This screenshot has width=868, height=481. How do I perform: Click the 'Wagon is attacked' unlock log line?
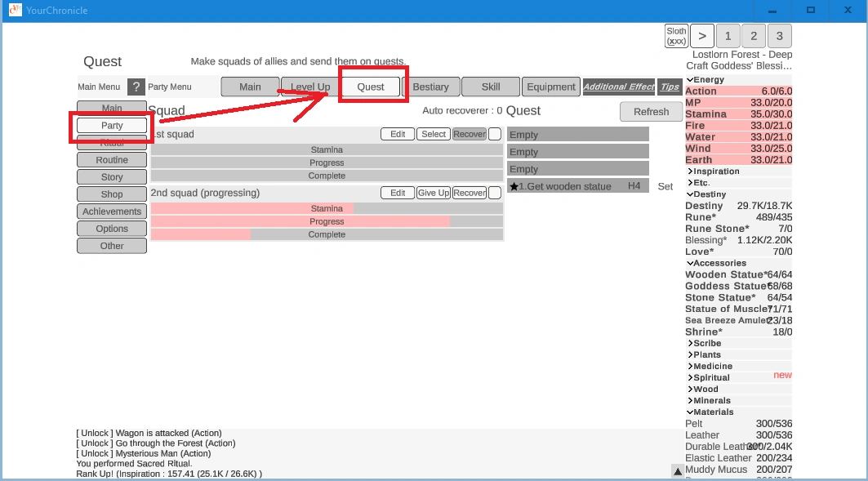pyautogui.click(x=149, y=433)
